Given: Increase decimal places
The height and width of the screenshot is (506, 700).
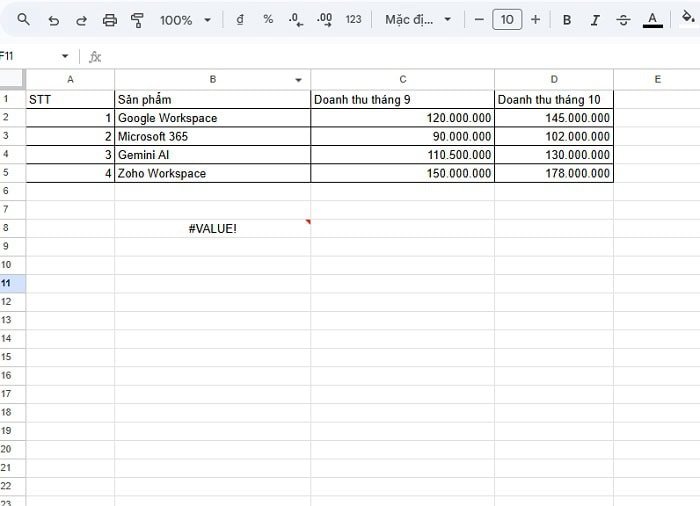Looking at the screenshot, I should 324,20.
